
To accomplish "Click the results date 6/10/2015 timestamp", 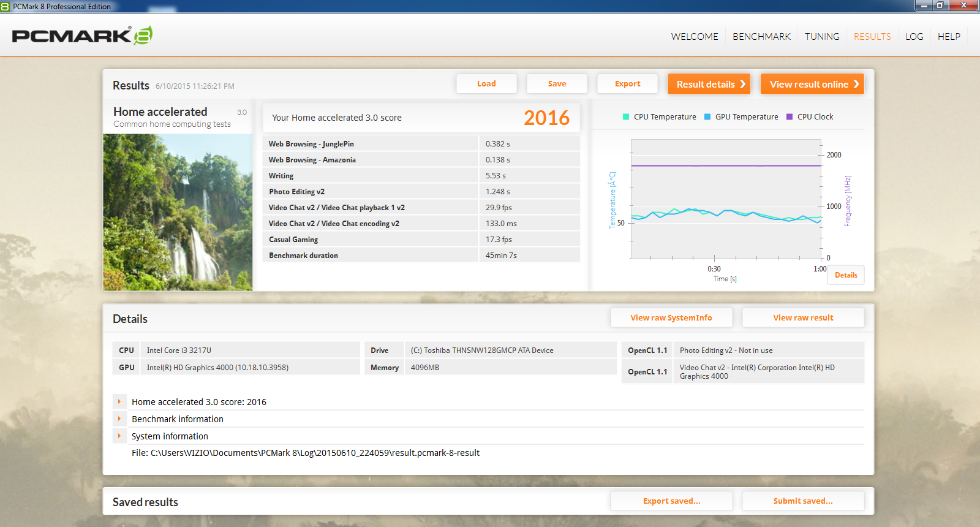I will pyautogui.click(x=195, y=86).
